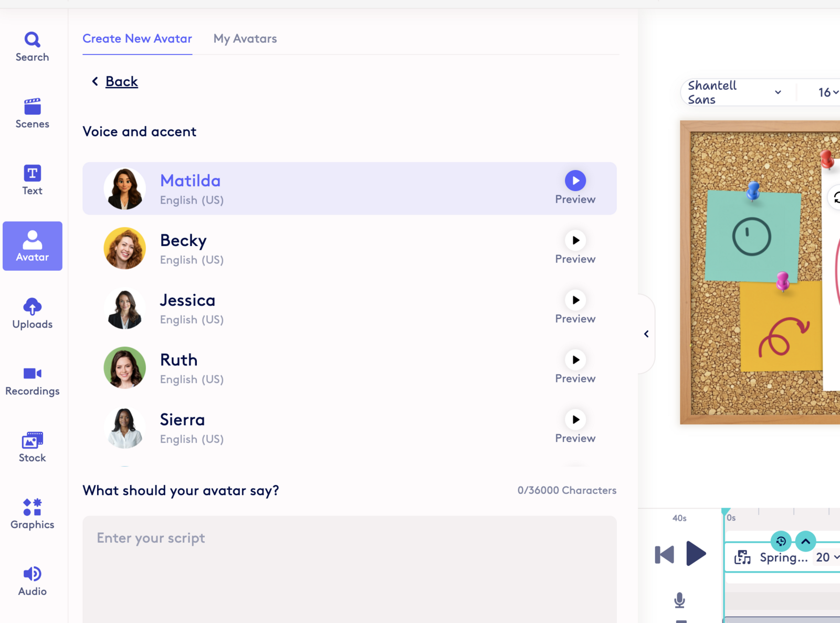The width and height of the screenshot is (840, 623).
Task: Preview Matilda's voice
Action: click(x=575, y=181)
